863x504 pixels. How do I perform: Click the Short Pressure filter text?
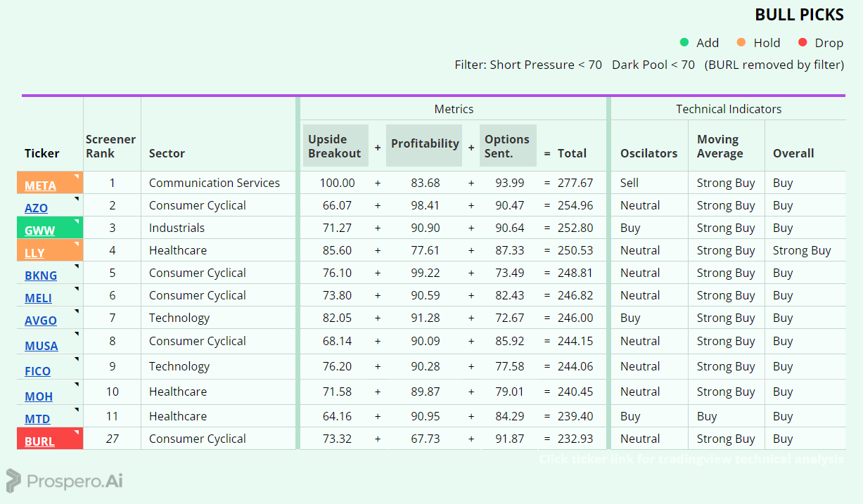[x=546, y=65]
